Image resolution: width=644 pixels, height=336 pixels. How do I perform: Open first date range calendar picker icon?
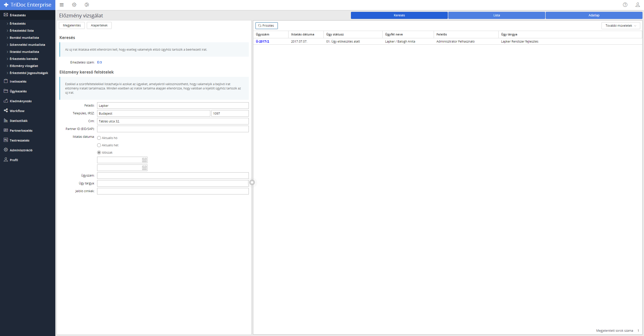[x=144, y=160]
